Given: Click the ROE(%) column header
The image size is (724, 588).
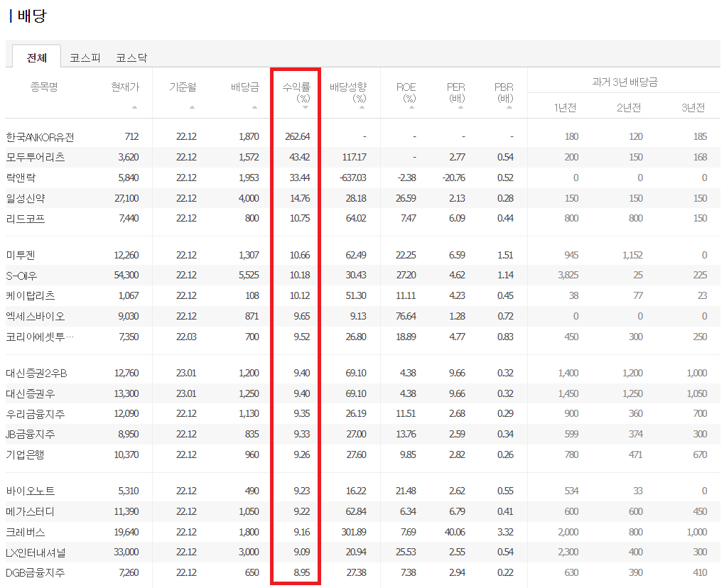Looking at the screenshot, I should [406, 92].
